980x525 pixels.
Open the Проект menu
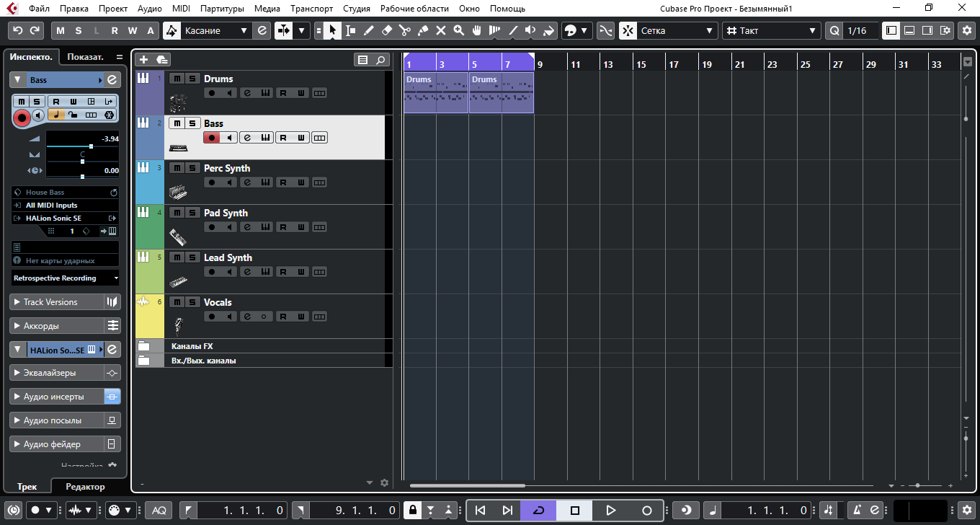click(x=113, y=9)
